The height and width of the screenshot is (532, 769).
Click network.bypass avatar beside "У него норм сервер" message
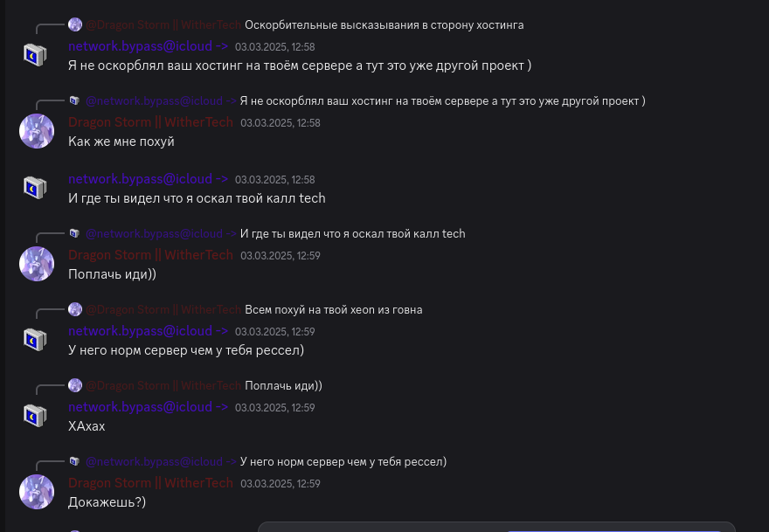pyautogui.click(x=36, y=340)
